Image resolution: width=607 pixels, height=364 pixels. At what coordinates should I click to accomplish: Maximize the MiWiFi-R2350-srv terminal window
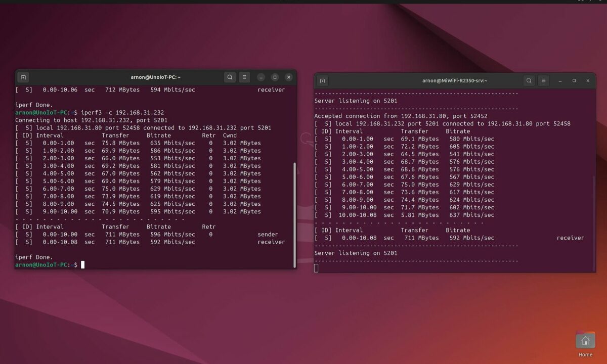coord(574,81)
